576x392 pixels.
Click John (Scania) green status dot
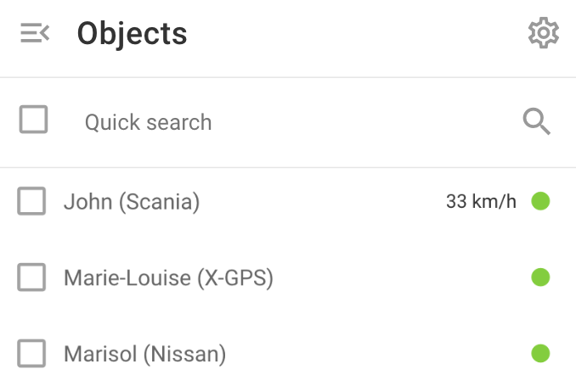540,201
